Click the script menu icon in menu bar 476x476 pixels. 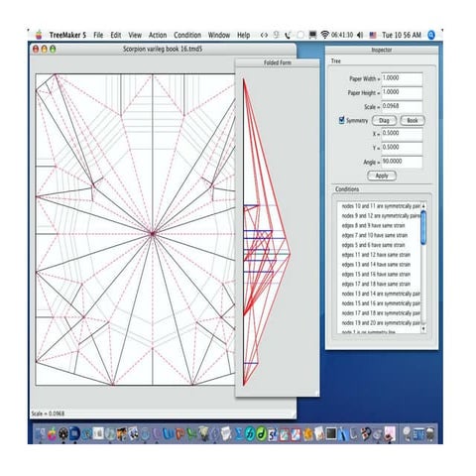tap(264, 35)
